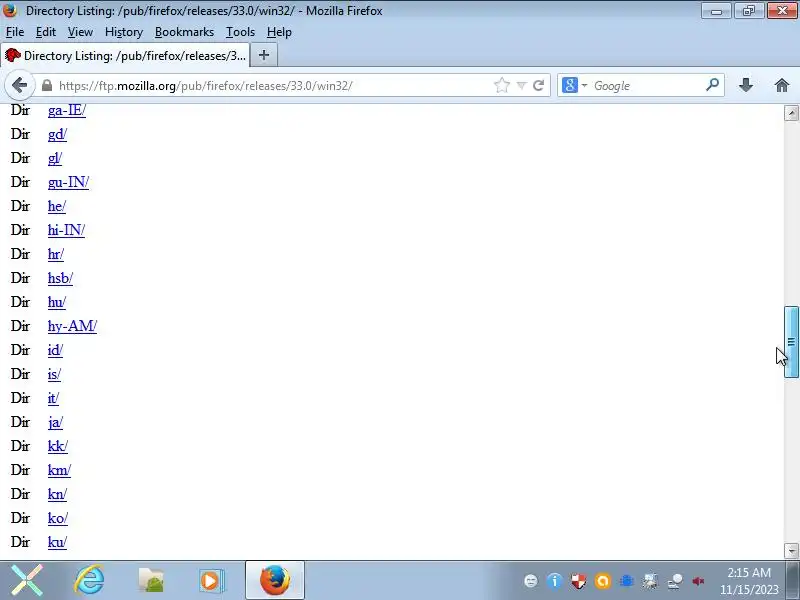Click the search magnifier icon
The height and width of the screenshot is (600, 800).
click(712, 85)
